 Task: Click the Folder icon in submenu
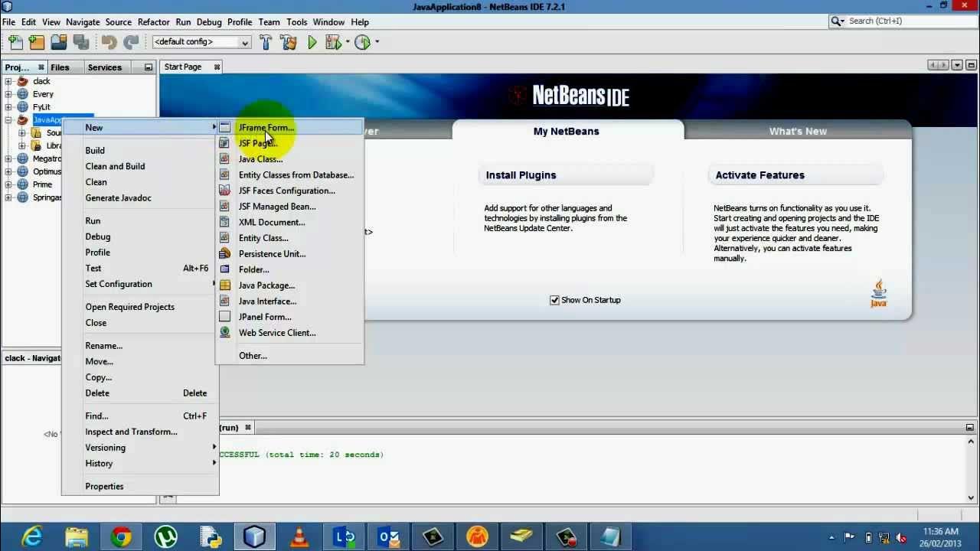[224, 269]
